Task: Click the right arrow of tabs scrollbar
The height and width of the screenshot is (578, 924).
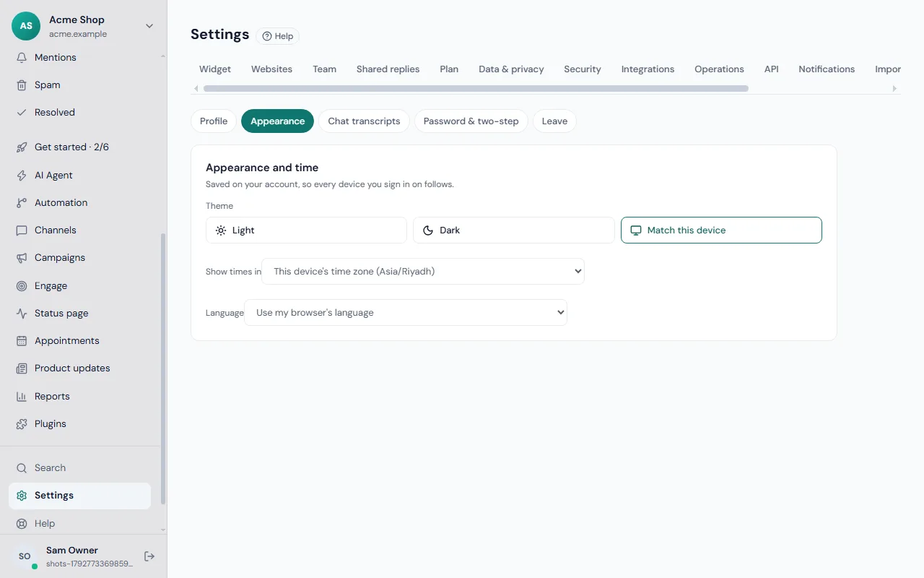Action: pos(895,88)
